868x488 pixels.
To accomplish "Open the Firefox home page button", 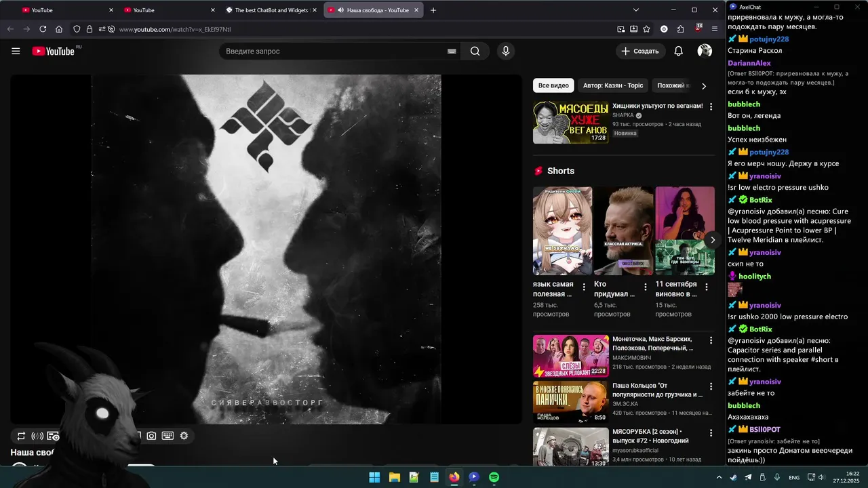I will [59, 29].
